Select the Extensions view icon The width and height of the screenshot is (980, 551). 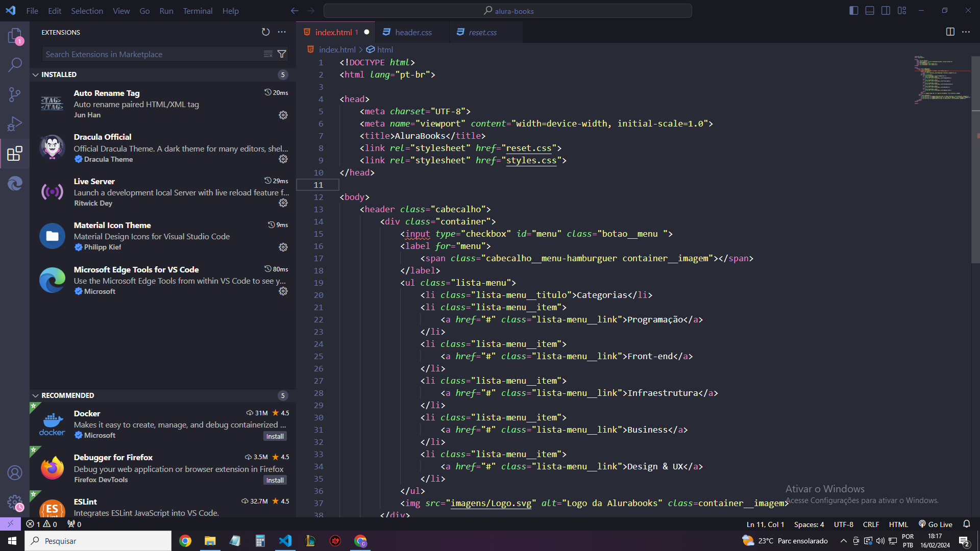coord(15,153)
